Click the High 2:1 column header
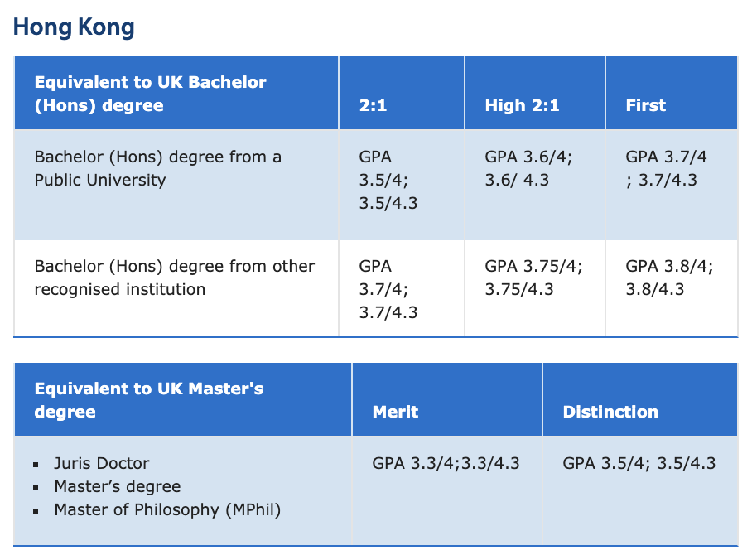752x560 pixels. 522,105
